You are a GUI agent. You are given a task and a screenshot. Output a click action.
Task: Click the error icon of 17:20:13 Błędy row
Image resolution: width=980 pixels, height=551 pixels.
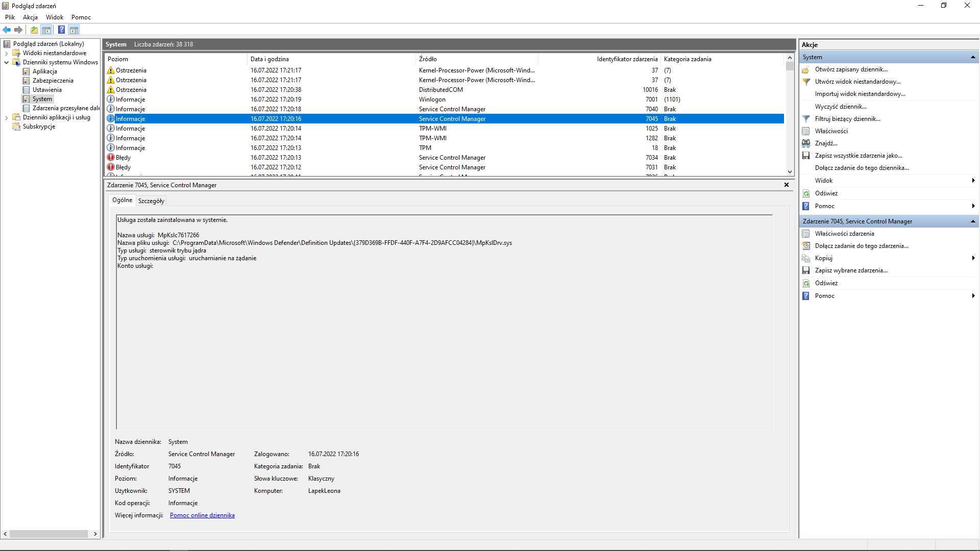111,158
